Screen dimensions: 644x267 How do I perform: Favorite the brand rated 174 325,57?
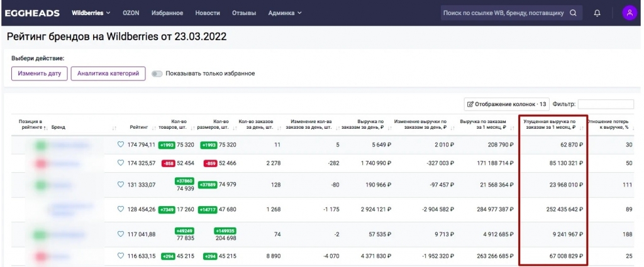(120, 163)
